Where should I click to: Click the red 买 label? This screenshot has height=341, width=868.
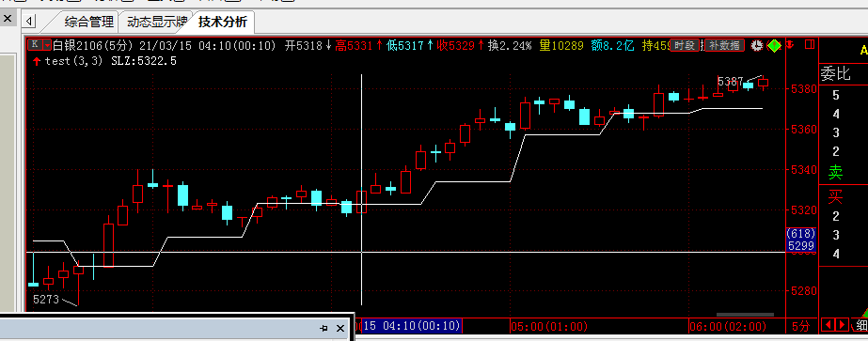(835, 195)
